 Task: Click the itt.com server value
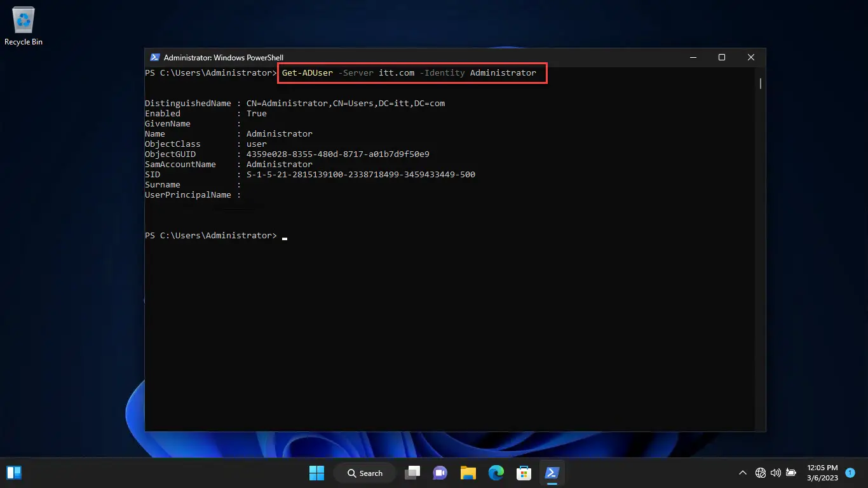pos(397,73)
